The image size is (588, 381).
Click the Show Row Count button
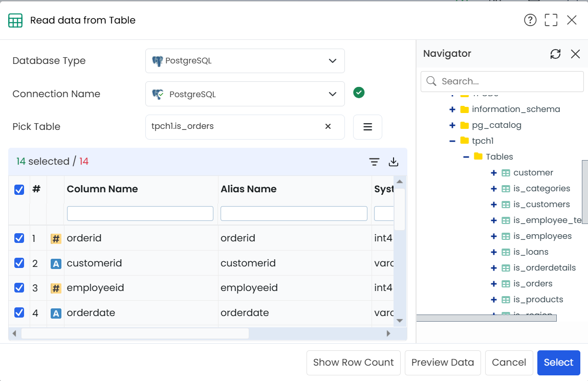point(353,363)
